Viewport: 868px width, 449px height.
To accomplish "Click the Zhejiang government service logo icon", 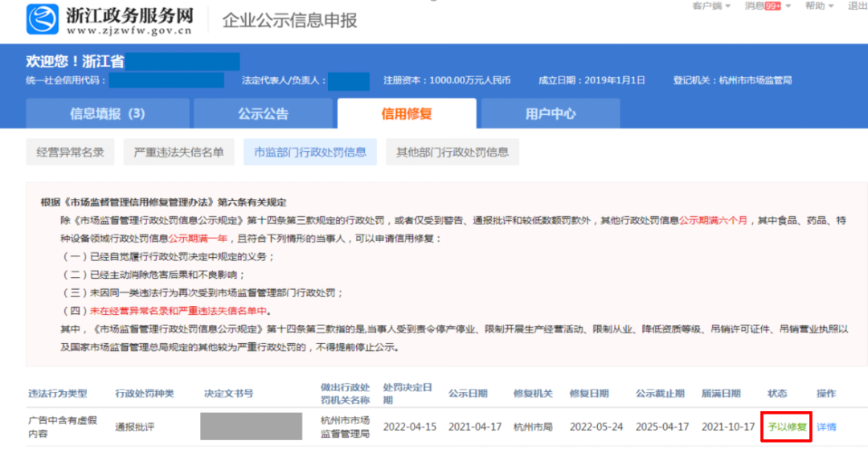I will pyautogui.click(x=42, y=20).
